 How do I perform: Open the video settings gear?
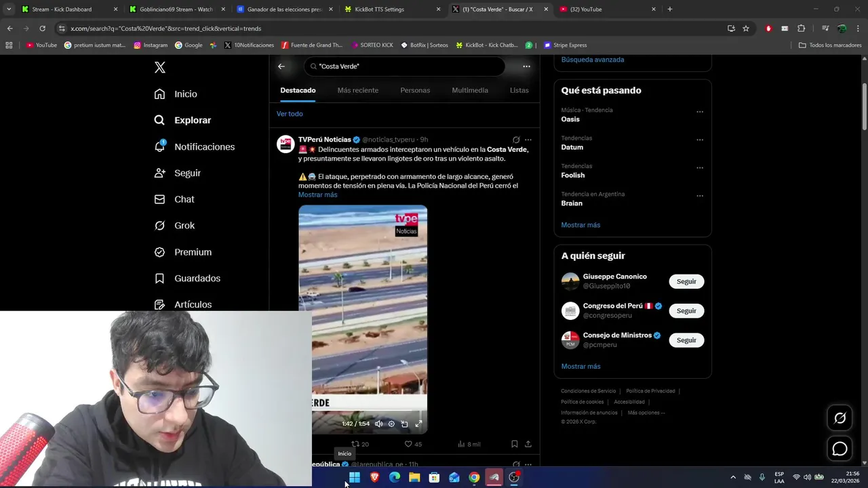(x=391, y=424)
